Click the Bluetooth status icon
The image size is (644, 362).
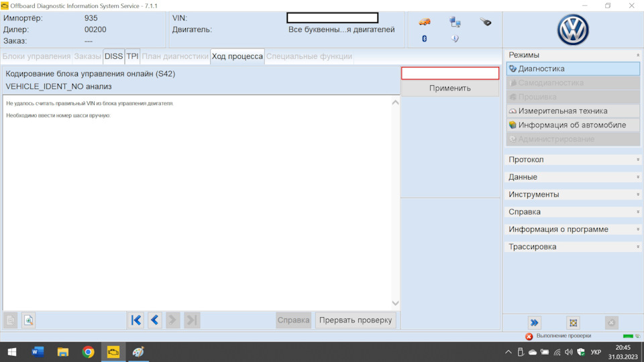pyautogui.click(x=424, y=39)
